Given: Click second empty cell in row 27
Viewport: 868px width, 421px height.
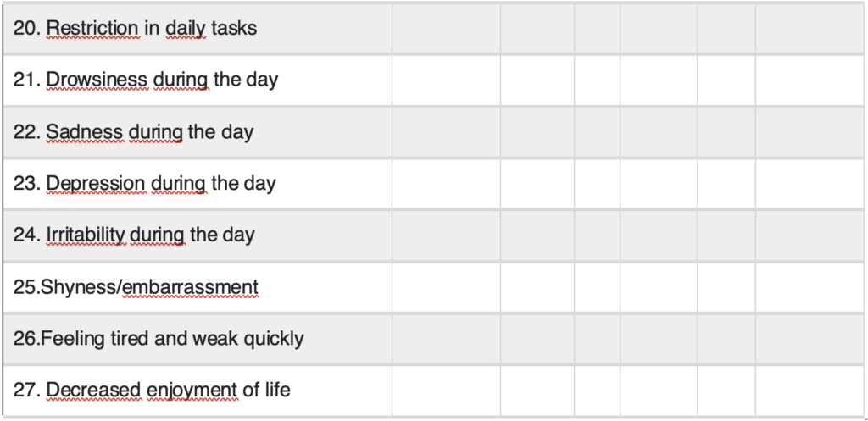Looking at the screenshot, I should 537,391.
